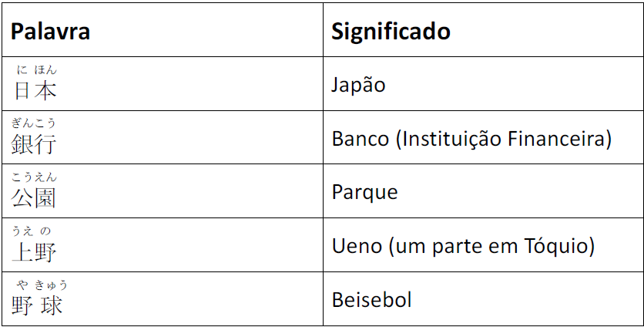
Task: Select the kanji word 公園
Action: 34,198
